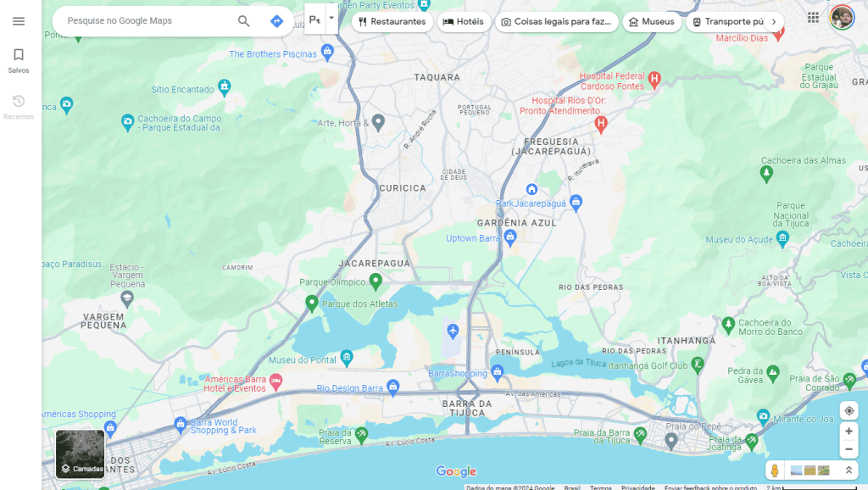Image resolution: width=868 pixels, height=490 pixels.
Task: Select the Itanhangá Golf Club pin
Action: click(x=698, y=364)
